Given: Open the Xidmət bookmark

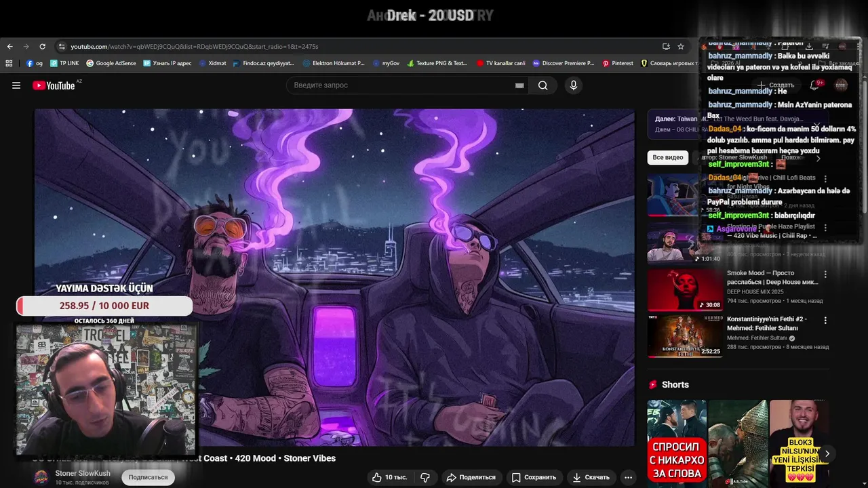Looking at the screenshot, I should [x=212, y=63].
